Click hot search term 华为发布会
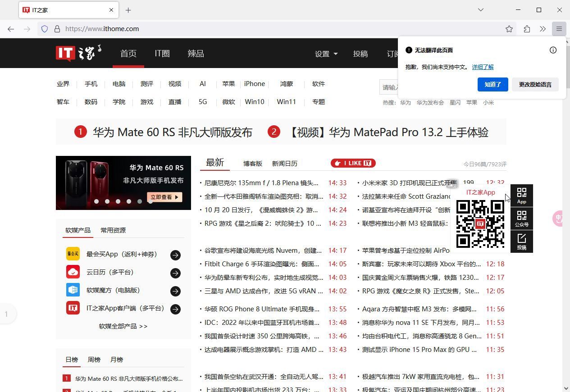This screenshot has width=570, height=392. (430, 103)
